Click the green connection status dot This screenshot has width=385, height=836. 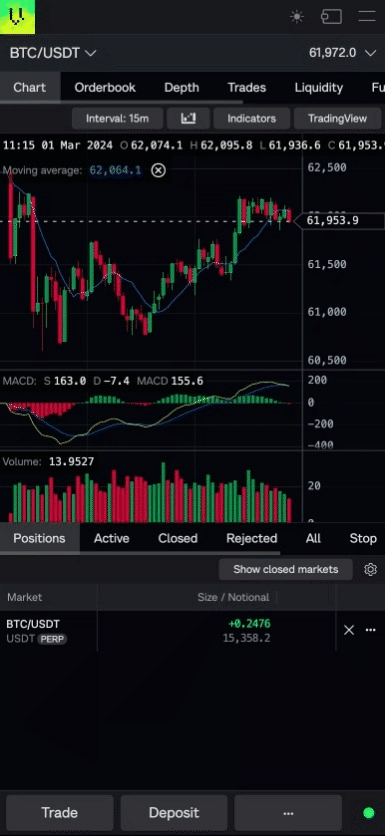point(368,813)
